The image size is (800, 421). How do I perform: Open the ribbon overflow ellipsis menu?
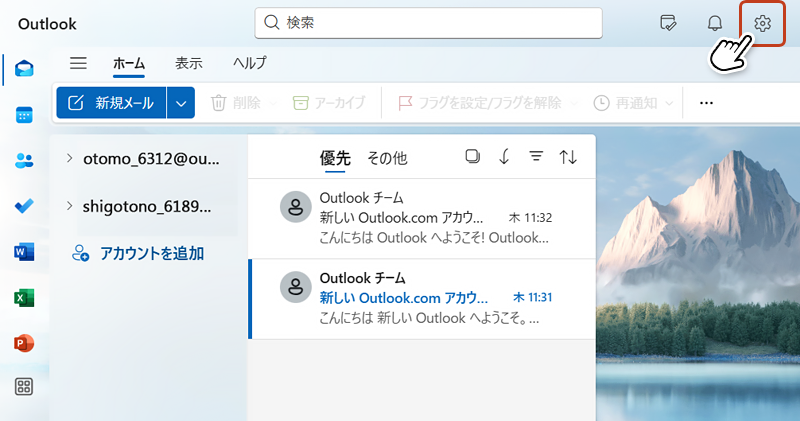[706, 103]
